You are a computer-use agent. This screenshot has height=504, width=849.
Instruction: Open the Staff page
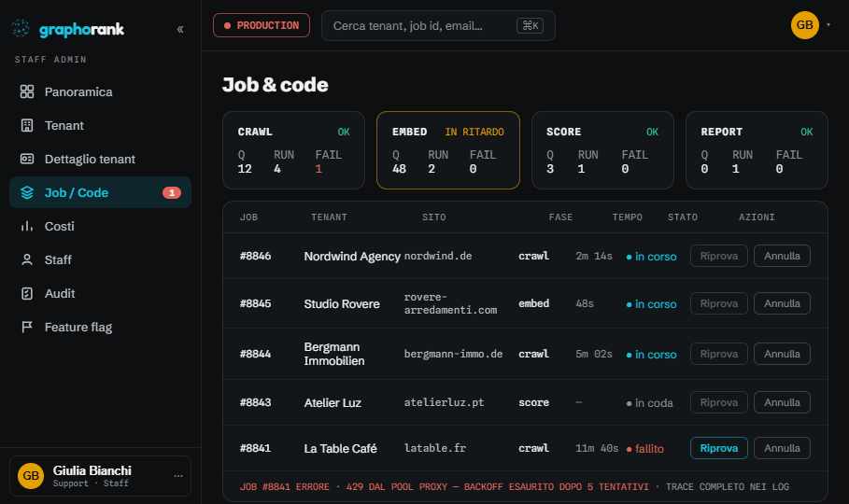coord(100,259)
